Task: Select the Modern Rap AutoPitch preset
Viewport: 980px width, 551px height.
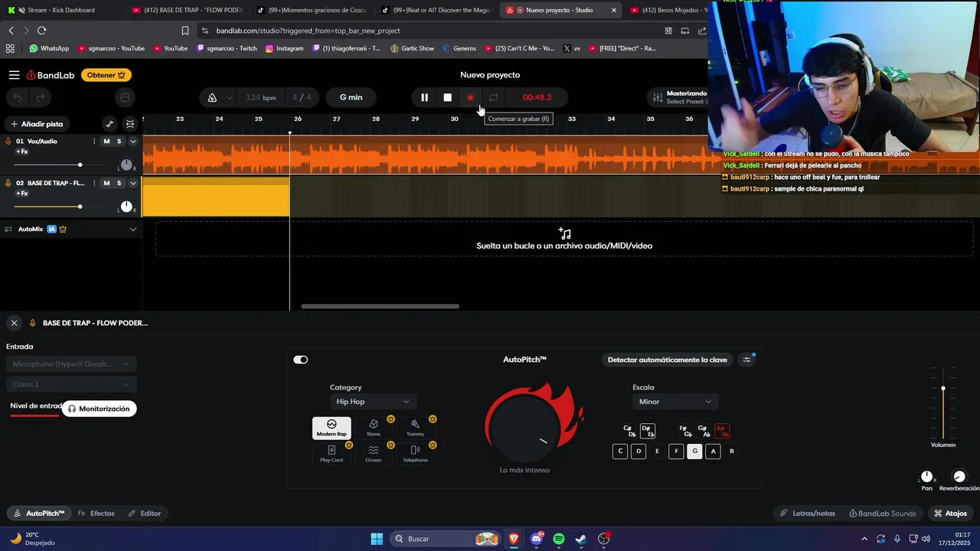Action: click(x=332, y=428)
